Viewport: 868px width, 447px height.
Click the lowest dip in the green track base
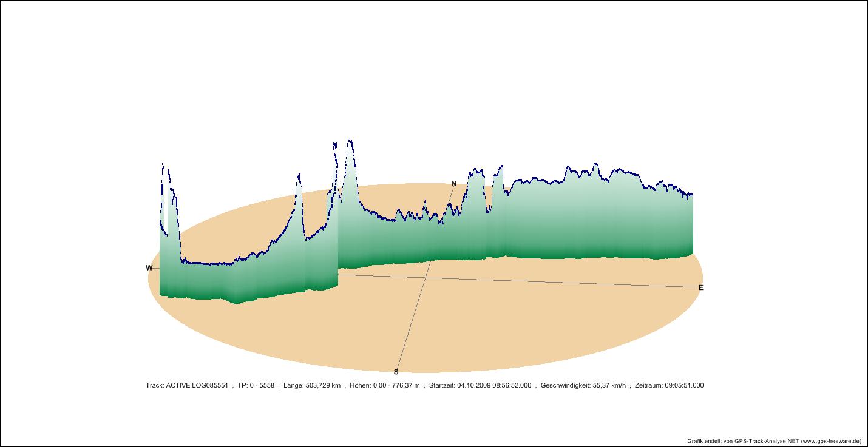[236, 303]
